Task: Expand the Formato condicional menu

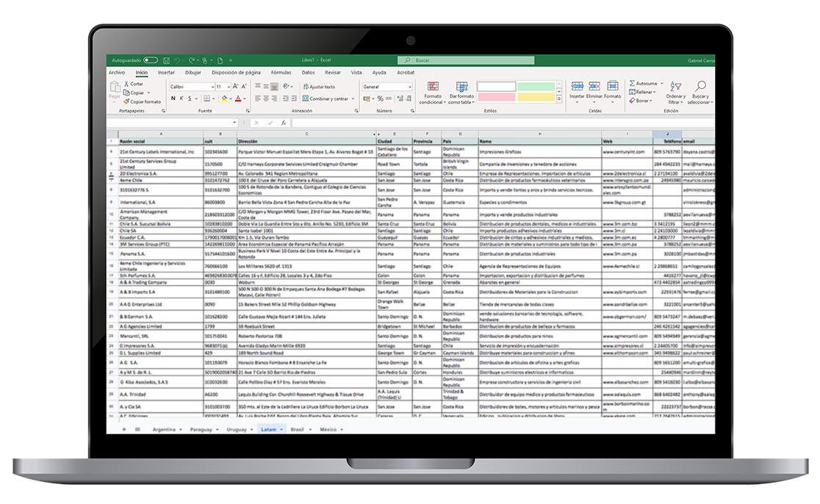Action: pyautogui.click(x=433, y=93)
